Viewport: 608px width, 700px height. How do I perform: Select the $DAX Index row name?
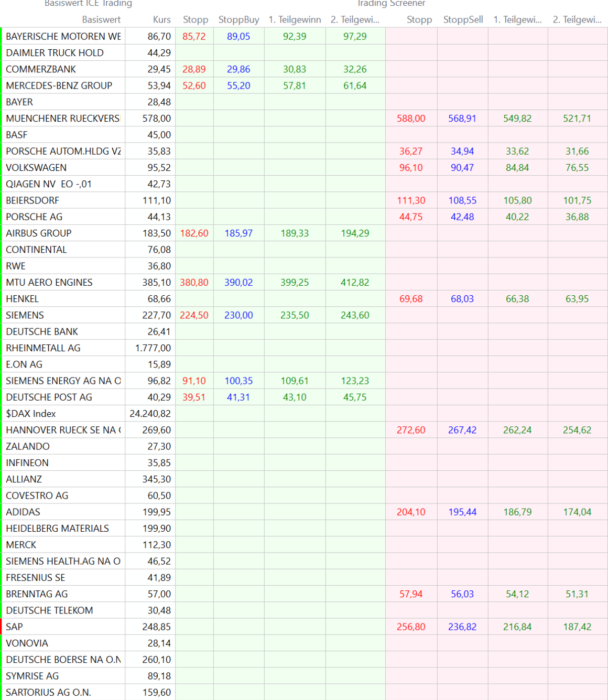31,413
